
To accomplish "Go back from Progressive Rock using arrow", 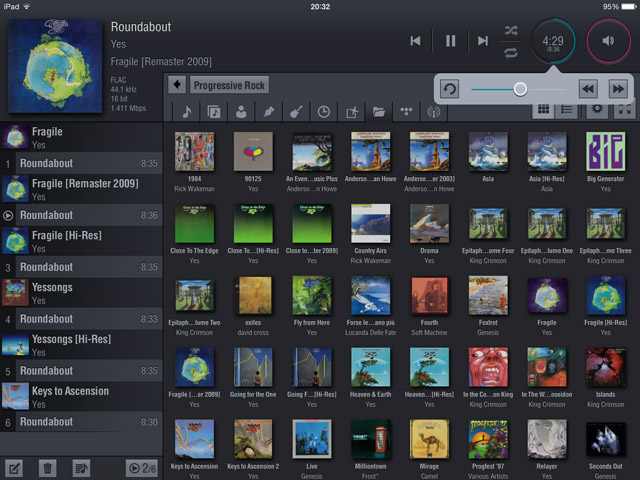I will 177,85.
